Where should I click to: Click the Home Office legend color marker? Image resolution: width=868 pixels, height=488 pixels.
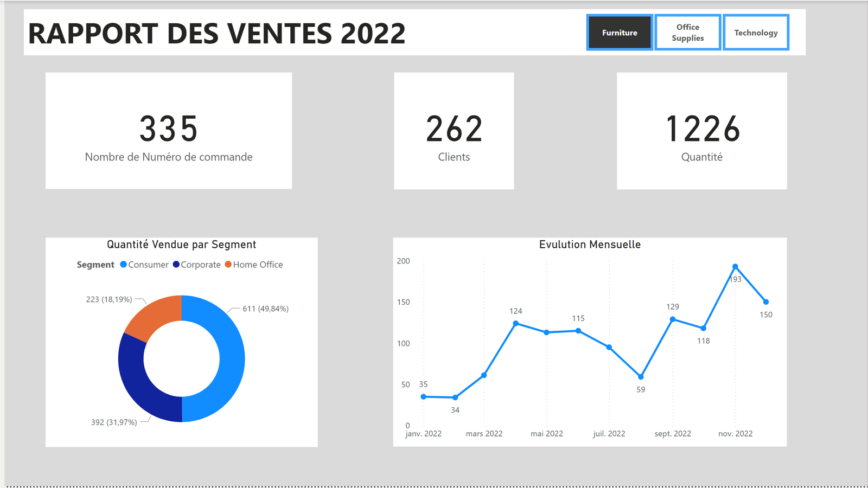pos(228,265)
